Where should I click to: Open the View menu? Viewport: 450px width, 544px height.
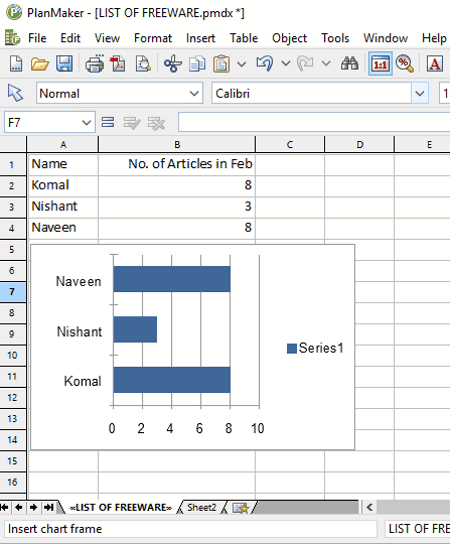point(107,38)
